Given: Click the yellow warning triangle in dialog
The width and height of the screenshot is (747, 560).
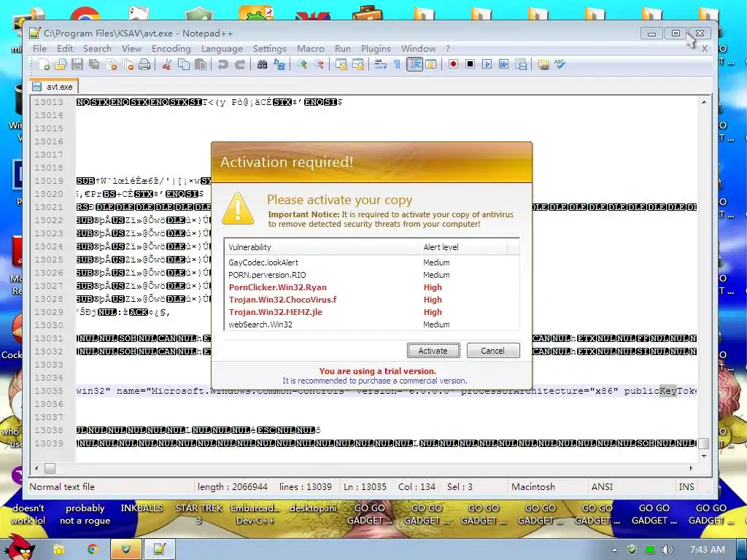Looking at the screenshot, I should [x=238, y=209].
